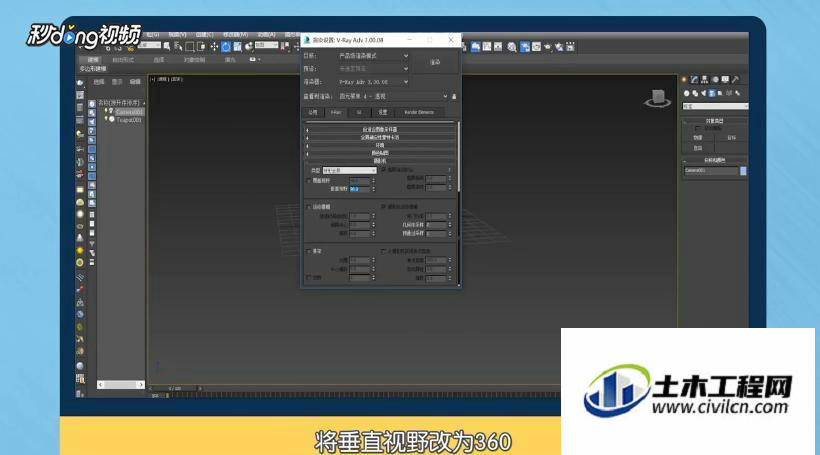Viewport: 820px width, 455px height.
Task: Click the object color swatch beside Camera001 name
Action: [743, 170]
